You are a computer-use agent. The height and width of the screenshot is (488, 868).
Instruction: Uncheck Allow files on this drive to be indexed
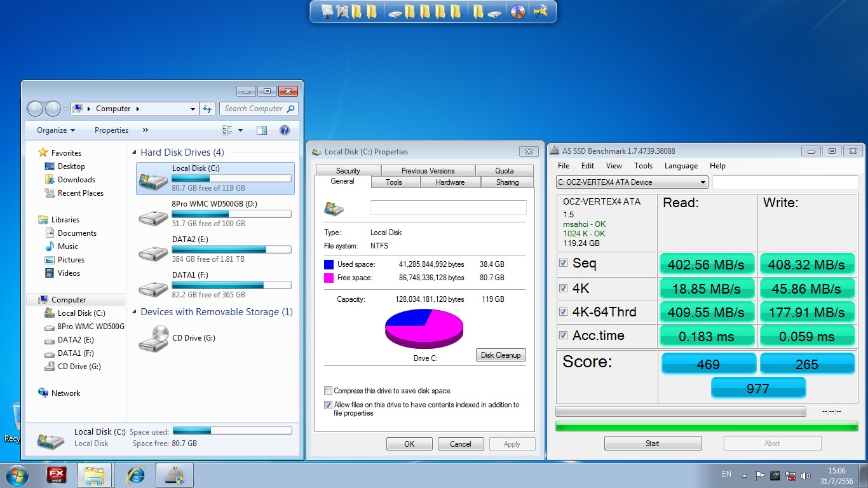pos(328,405)
